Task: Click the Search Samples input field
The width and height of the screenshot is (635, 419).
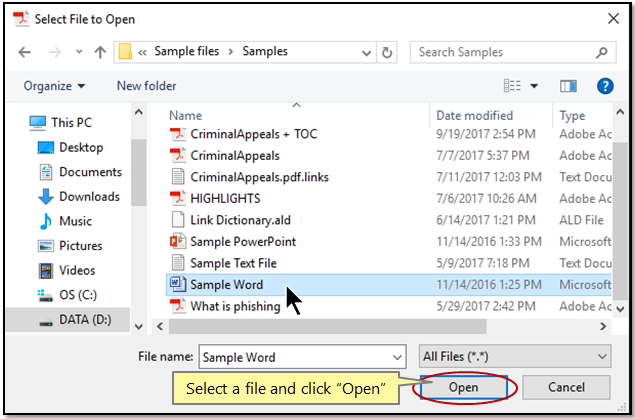Action: (x=506, y=52)
